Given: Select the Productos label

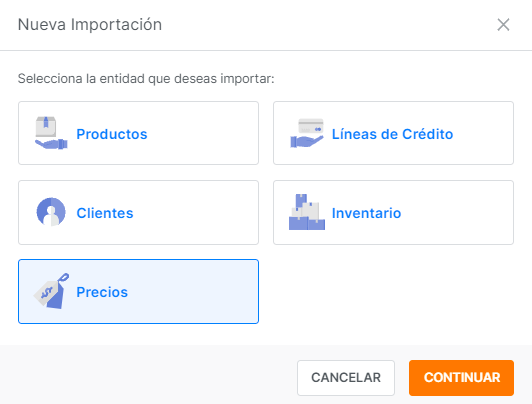Looking at the screenshot, I should (112, 134).
